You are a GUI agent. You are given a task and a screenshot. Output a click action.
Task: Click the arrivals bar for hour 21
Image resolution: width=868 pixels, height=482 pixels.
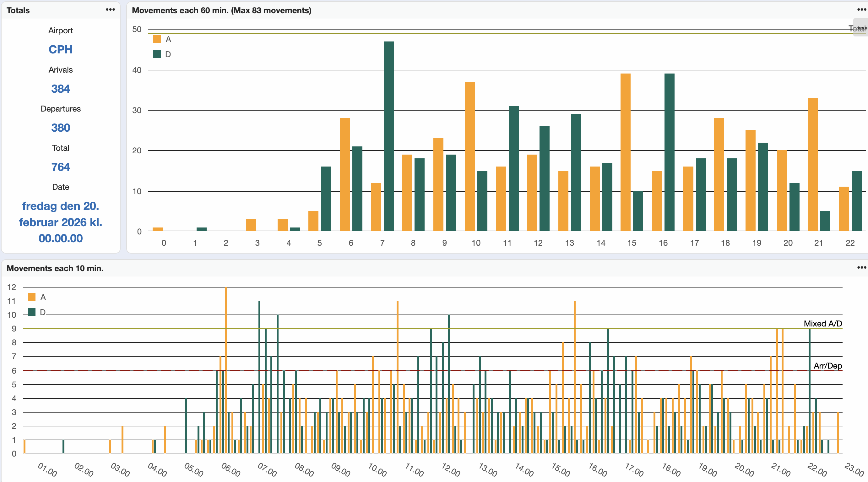pyautogui.click(x=813, y=164)
